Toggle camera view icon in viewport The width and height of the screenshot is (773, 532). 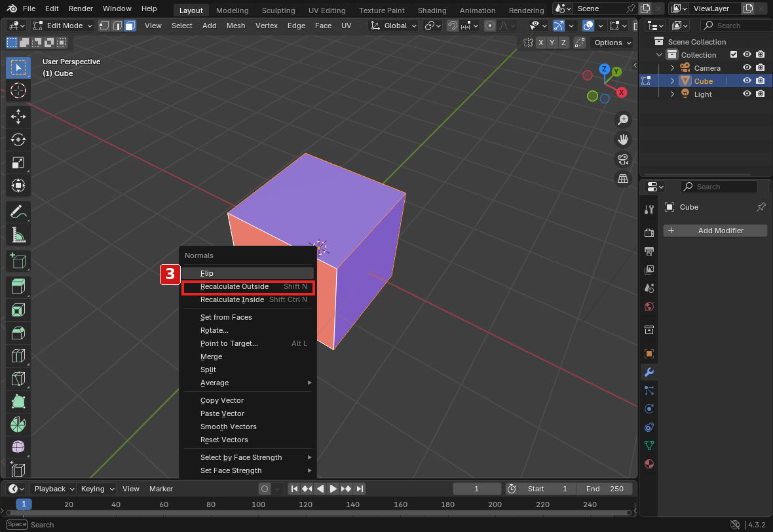pos(623,159)
